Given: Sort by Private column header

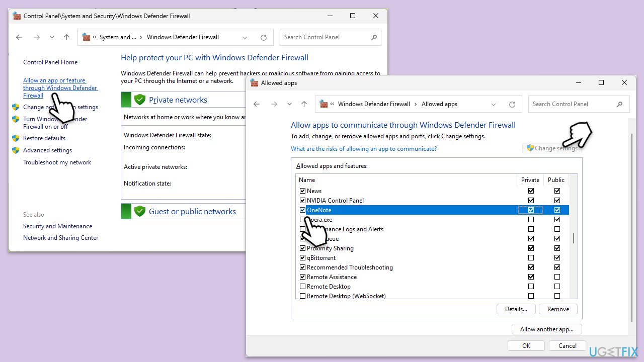Looking at the screenshot, I should click(x=530, y=180).
